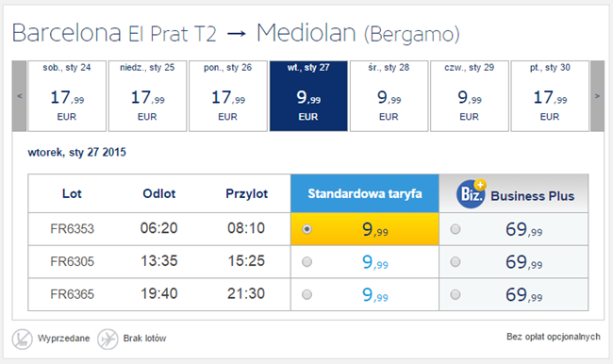The height and width of the screenshot is (364, 613).
Task: Click the Bez opłat opcjonalnych text
Action: coord(554,337)
